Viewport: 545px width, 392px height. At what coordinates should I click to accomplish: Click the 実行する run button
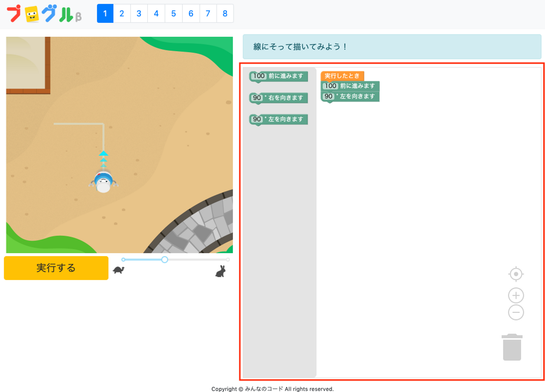(56, 268)
